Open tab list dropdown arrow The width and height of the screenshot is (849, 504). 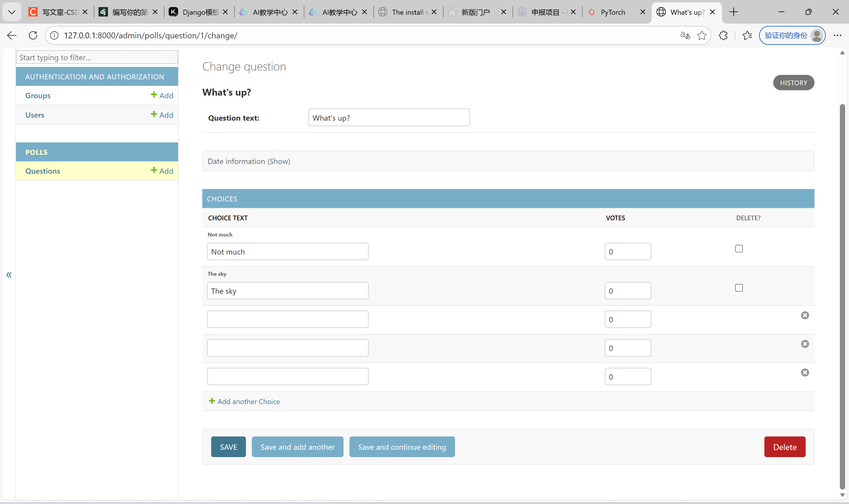(x=12, y=12)
